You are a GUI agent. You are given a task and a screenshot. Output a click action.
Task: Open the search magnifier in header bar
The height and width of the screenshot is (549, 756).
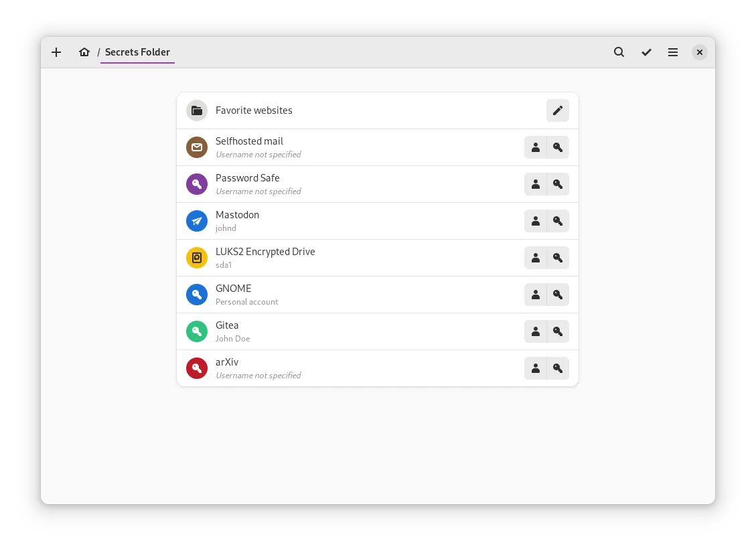click(619, 52)
